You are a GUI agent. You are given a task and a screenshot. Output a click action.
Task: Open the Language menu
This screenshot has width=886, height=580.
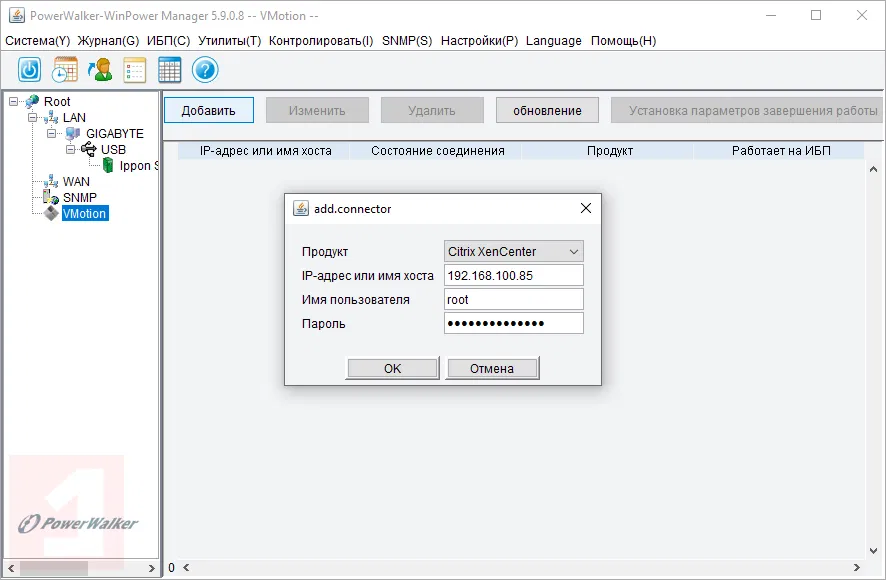(554, 41)
